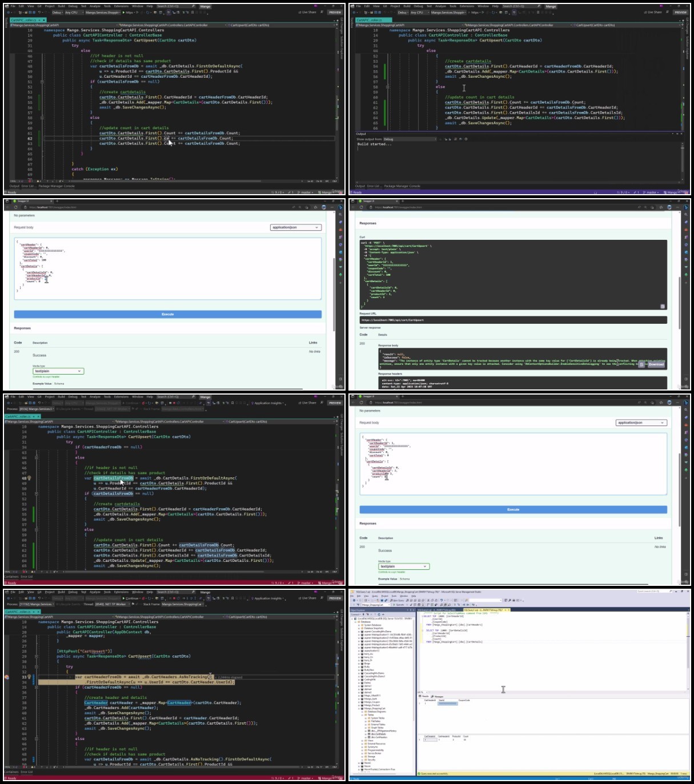
Task: Open Package Manager Console tab in top-left Visual Studio
Action: 57,186
